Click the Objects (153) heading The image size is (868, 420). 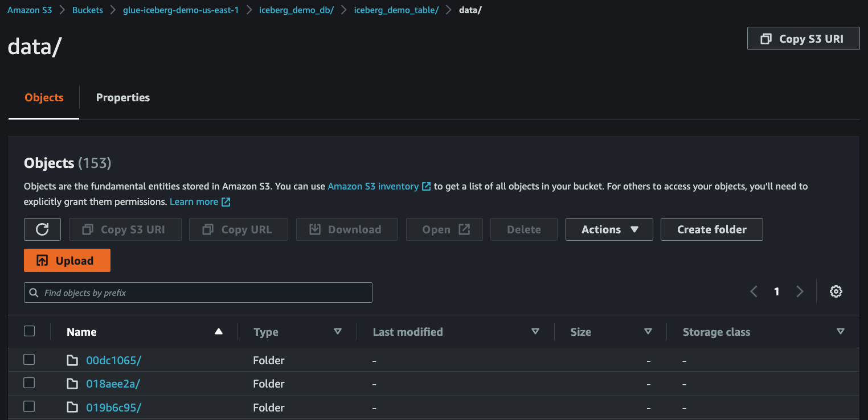coord(67,163)
